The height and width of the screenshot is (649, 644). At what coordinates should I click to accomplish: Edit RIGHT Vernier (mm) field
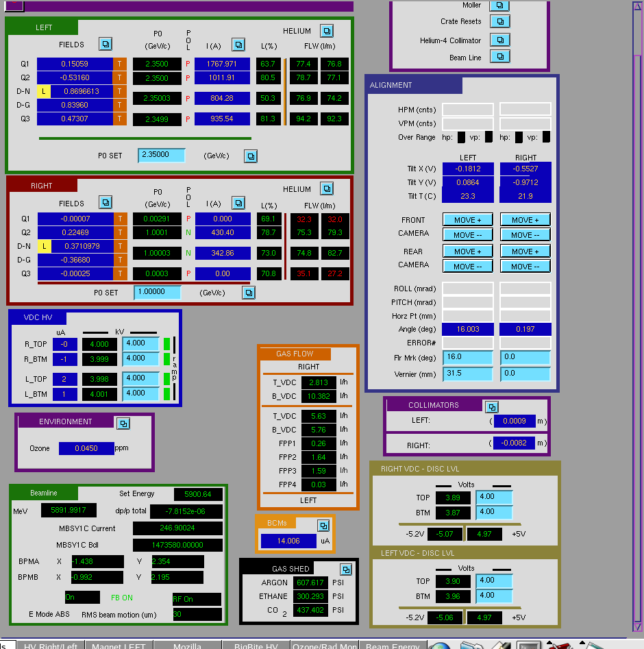525,374
